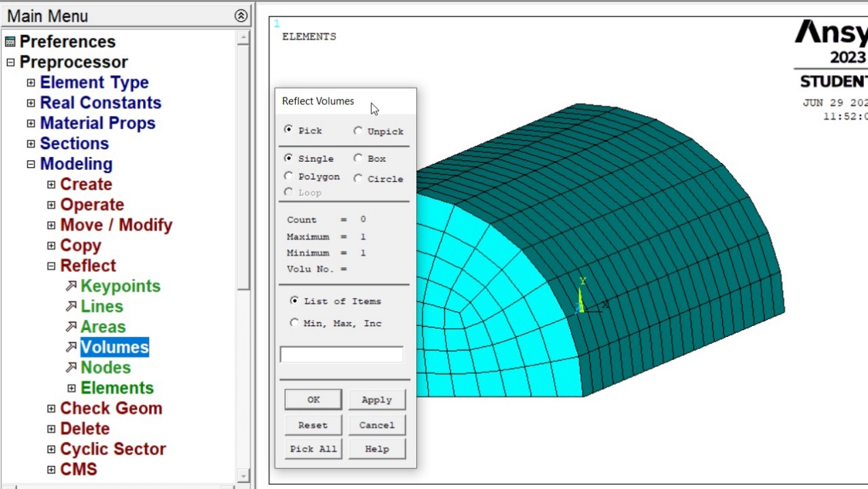Click the Reset button
The image size is (868, 489).
313,425
